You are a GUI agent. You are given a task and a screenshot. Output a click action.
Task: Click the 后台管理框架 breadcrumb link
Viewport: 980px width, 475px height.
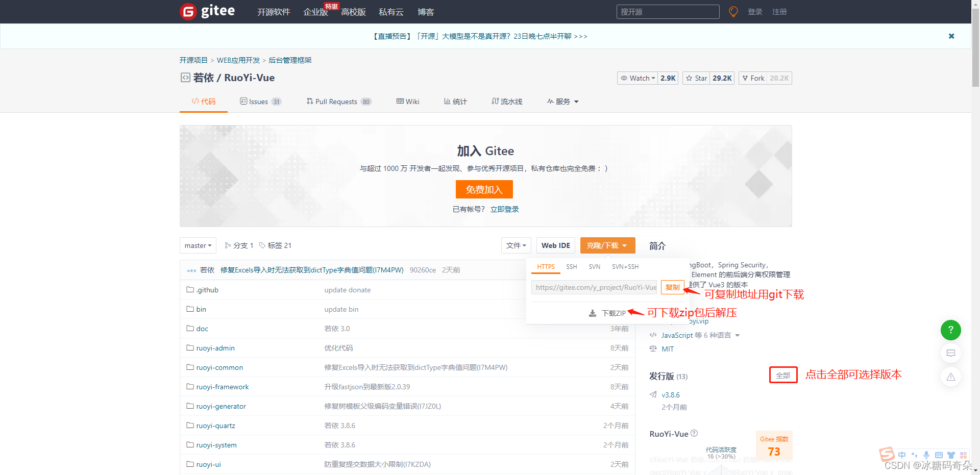[290, 60]
